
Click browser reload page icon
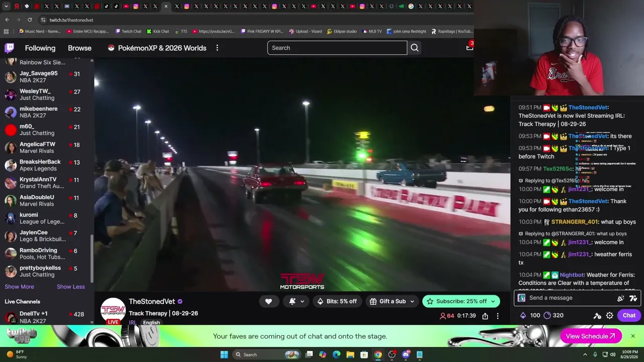pyautogui.click(x=30, y=20)
